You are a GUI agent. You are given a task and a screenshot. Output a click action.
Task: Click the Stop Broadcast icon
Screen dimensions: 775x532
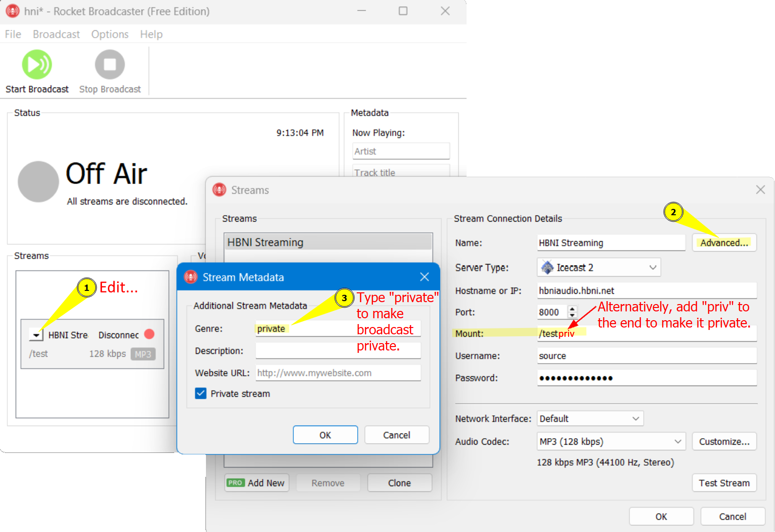pos(110,64)
